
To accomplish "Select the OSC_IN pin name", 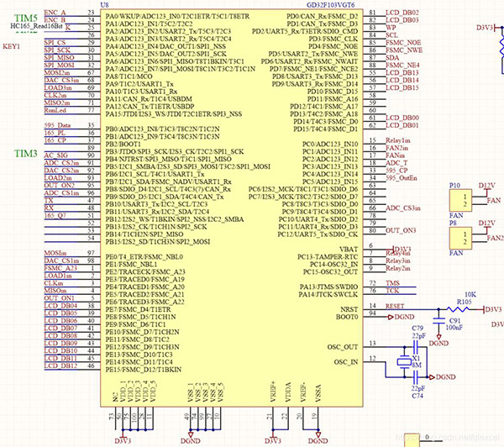I will (346, 362).
